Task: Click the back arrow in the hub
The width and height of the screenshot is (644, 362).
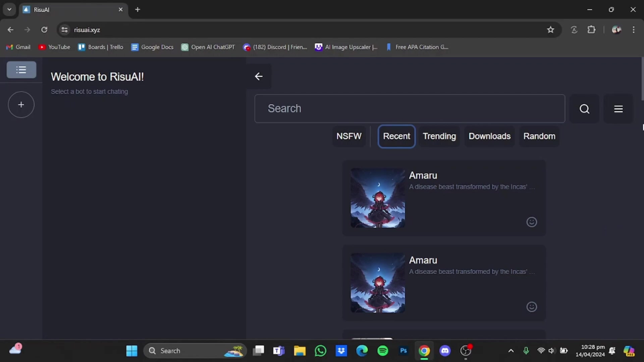Action: (x=258, y=76)
